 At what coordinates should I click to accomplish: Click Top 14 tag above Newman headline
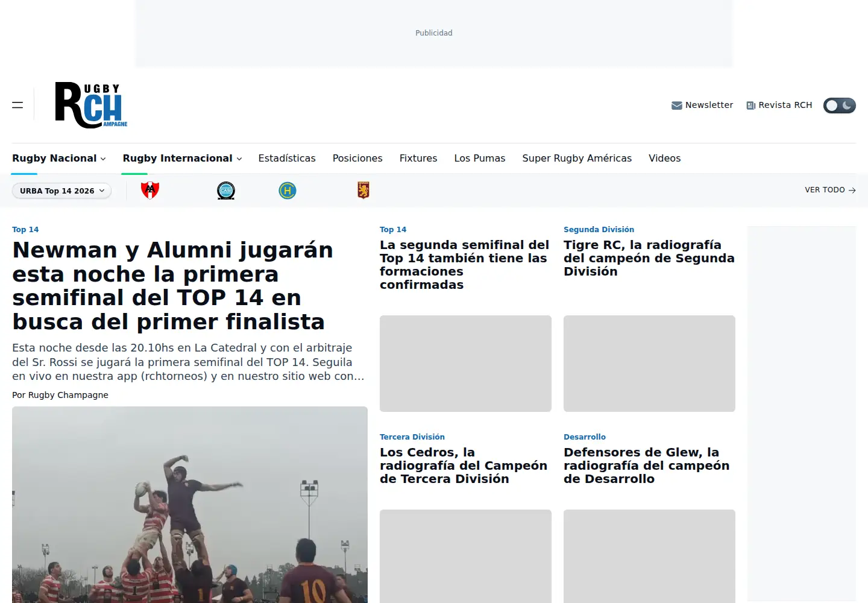click(25, 230)
